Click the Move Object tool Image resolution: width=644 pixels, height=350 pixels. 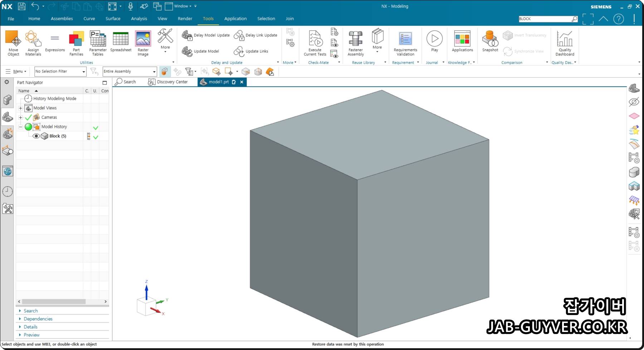click(x=13, y=43)
